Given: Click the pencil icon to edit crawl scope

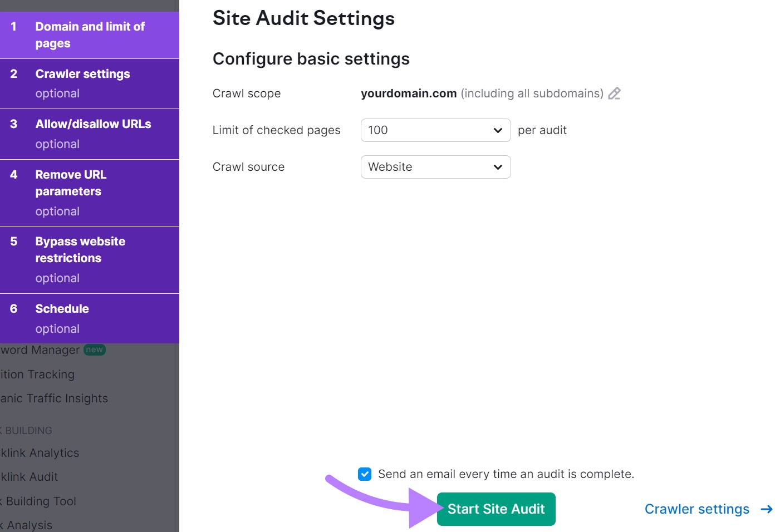Looking at the screenshot, I should tap(614, 93).
